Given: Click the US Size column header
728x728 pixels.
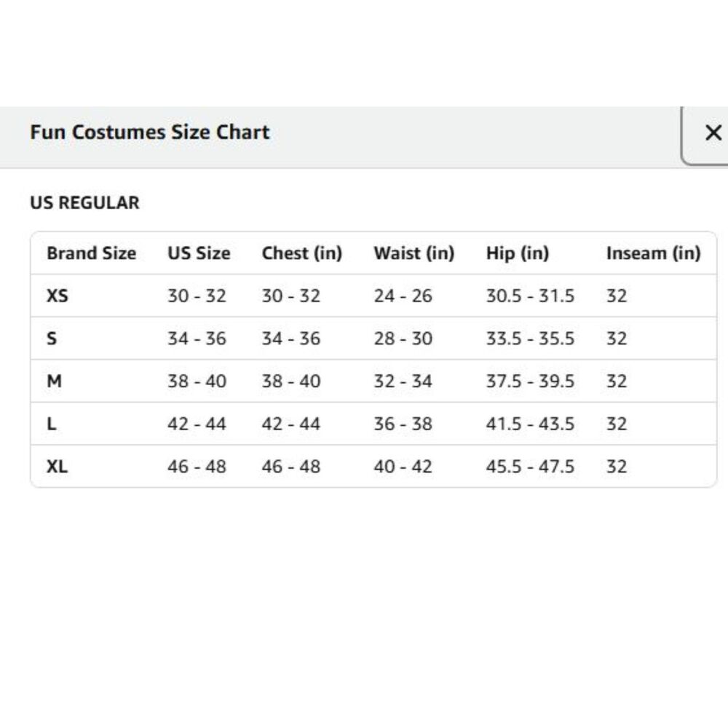Looking at the screenshot, I should (199, 253).
